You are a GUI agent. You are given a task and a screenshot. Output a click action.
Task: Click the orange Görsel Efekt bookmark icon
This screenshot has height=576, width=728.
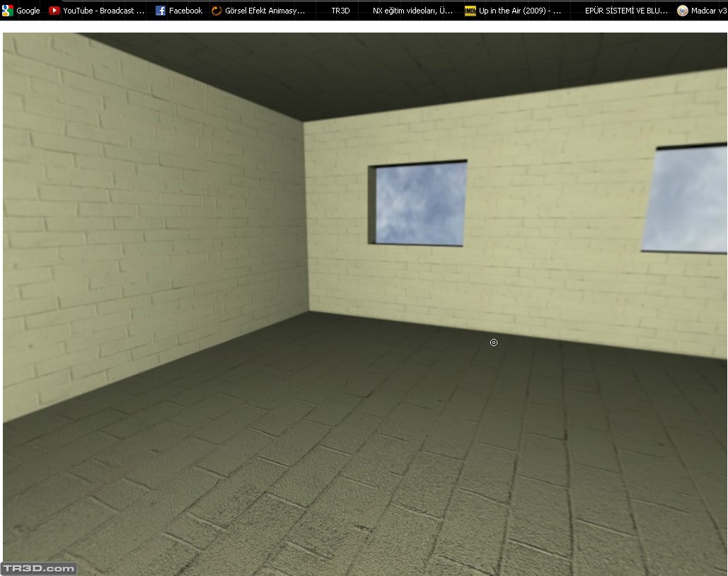coord(216,11)
